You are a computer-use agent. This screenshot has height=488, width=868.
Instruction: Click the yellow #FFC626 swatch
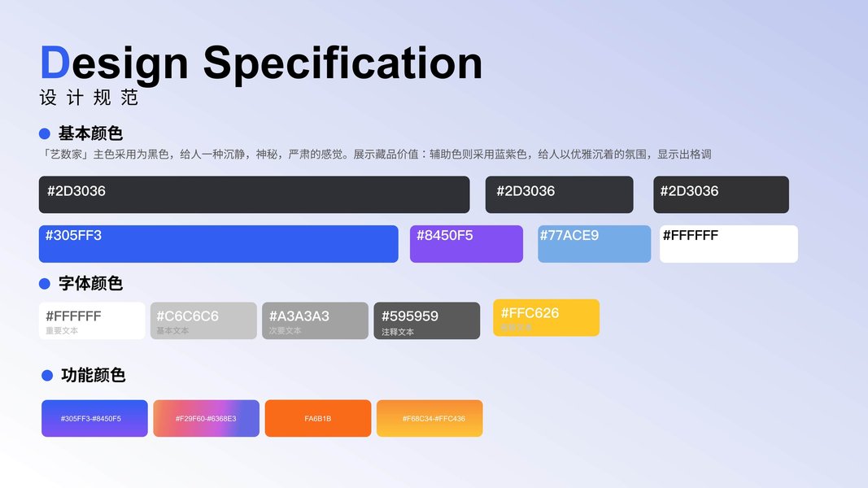pos(546,317)
